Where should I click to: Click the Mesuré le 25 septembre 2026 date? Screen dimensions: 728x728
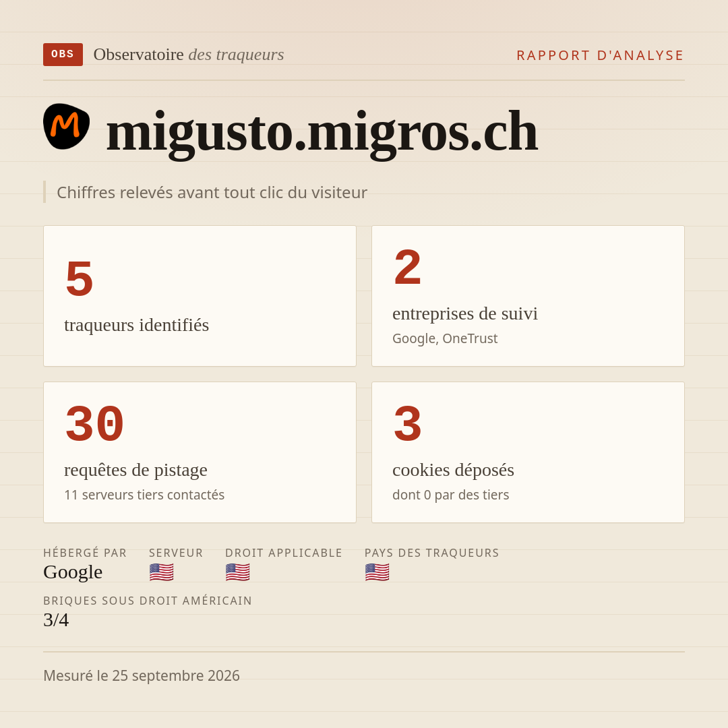(142, 675)
